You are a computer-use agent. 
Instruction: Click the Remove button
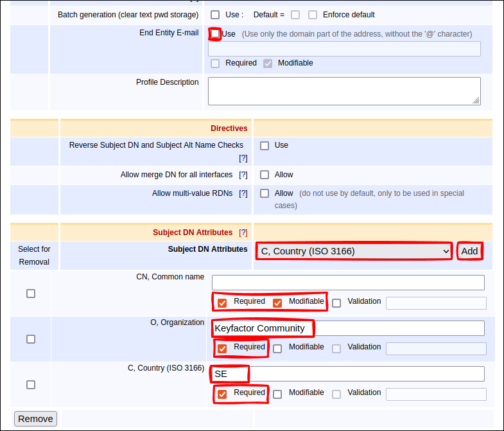(x=35, y=419)
